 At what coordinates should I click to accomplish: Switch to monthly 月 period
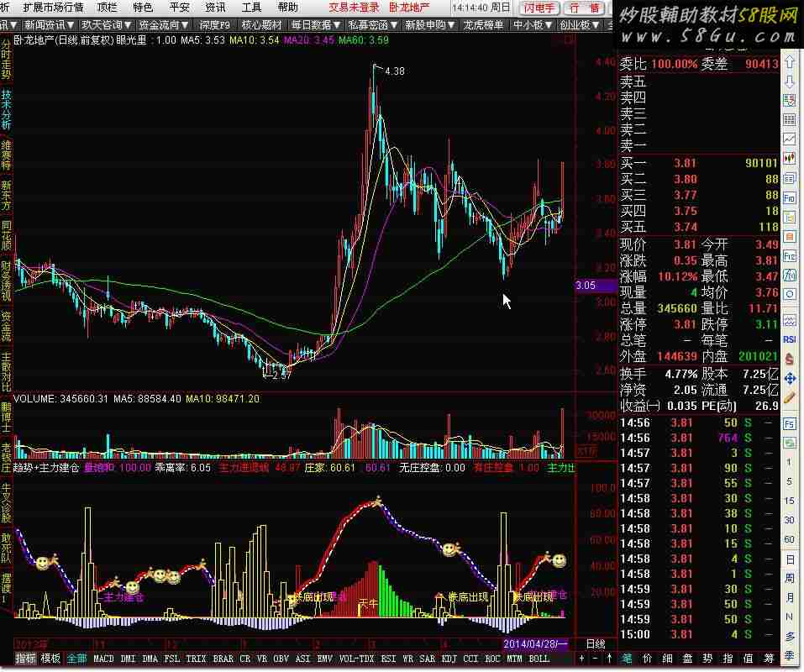[790, 598]
